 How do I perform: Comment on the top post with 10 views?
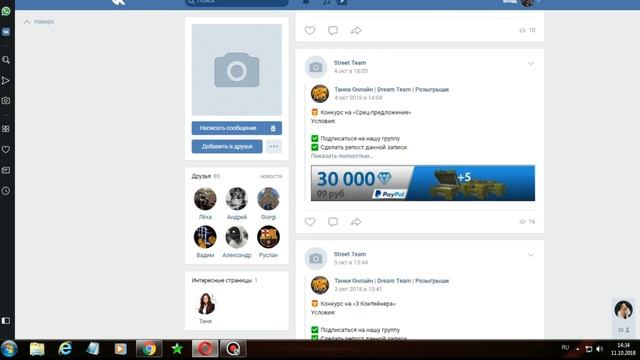click(333, 30)
